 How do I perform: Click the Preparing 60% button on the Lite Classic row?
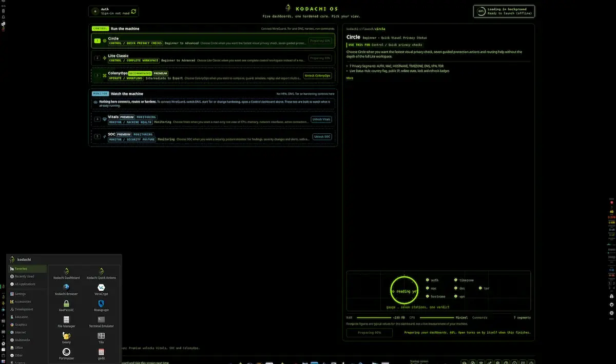click(320, 58)
